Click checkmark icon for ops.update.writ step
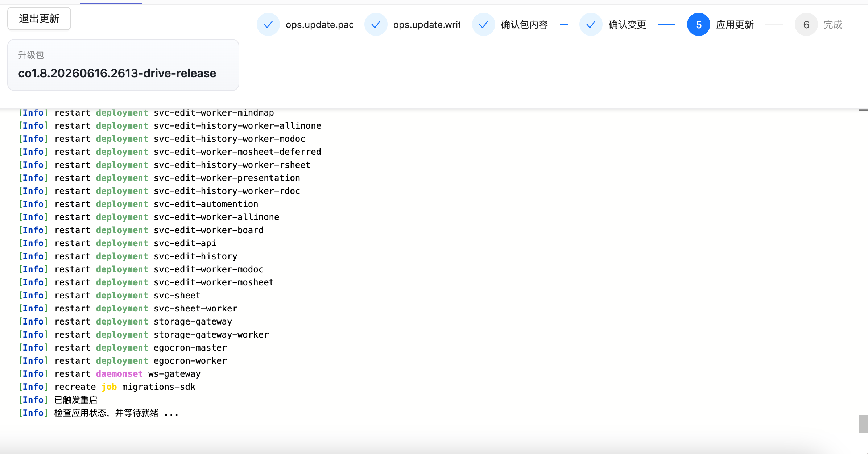 [x=376, y=25]
